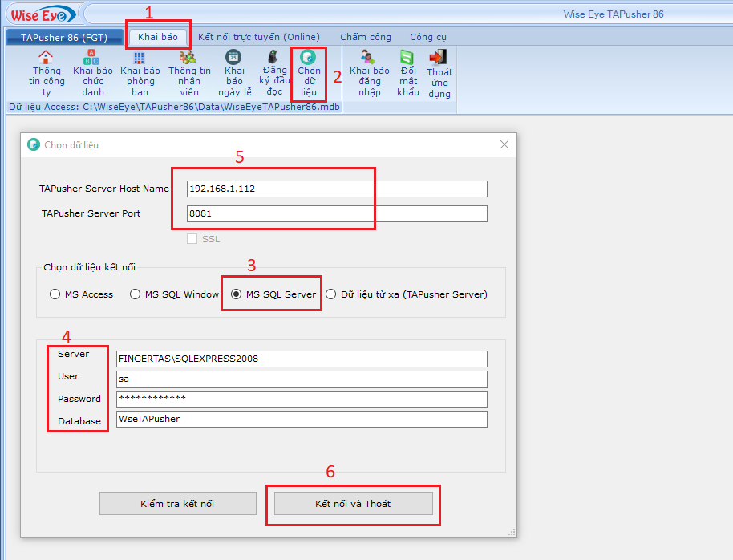Screen dimensions: 733x560
Task: Select Dữ liệu từ xa radio option
Action: point(330,294)
